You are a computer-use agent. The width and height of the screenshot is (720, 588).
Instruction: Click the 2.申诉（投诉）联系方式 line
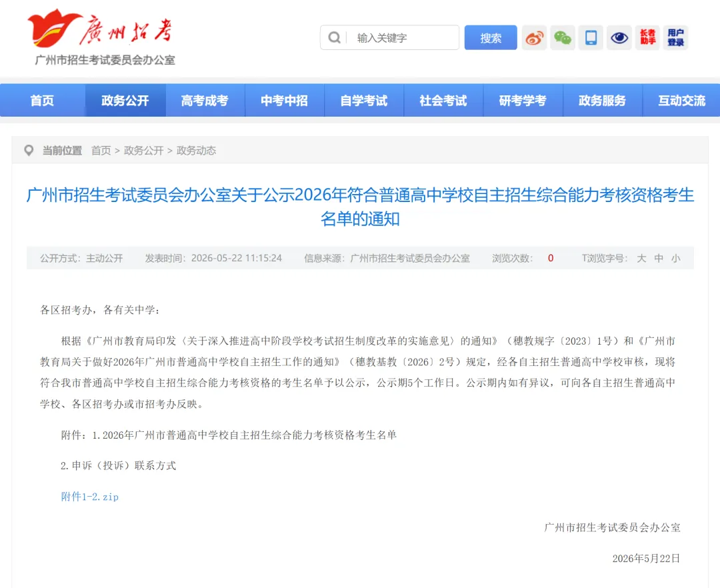[119, 466]
